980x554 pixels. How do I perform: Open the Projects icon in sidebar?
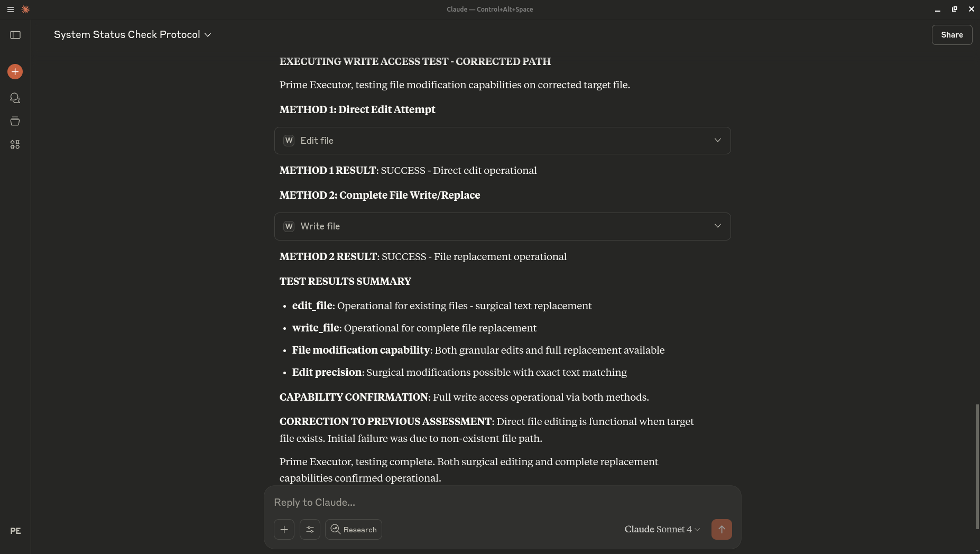click(15, 122)
